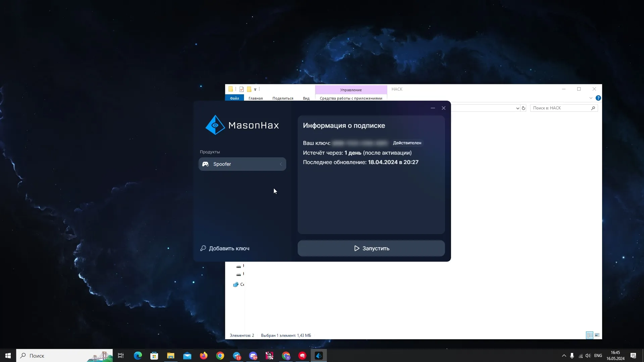
Task: Click the Поиск в: HACK search field
Action: pyautogui.click(x=560, y=108)
